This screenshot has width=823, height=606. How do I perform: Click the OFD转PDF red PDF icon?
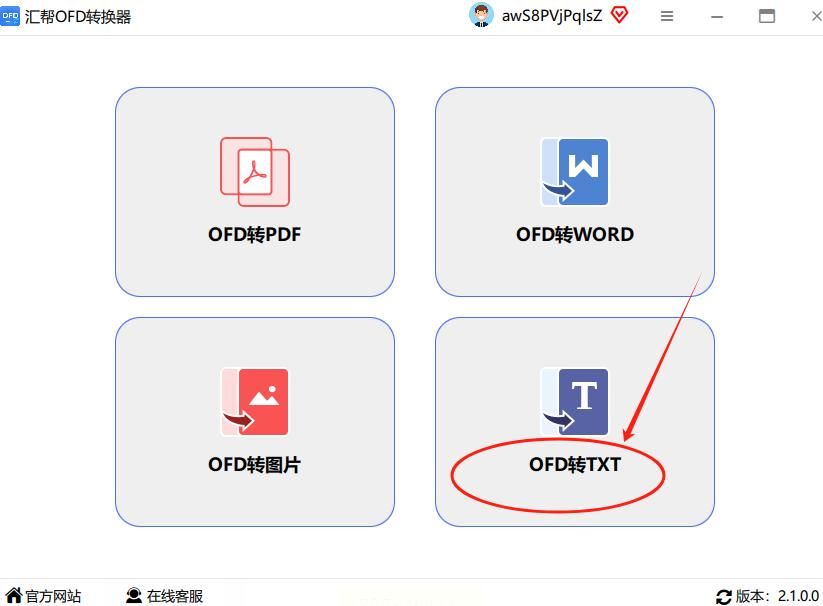[x=255, y=172]
